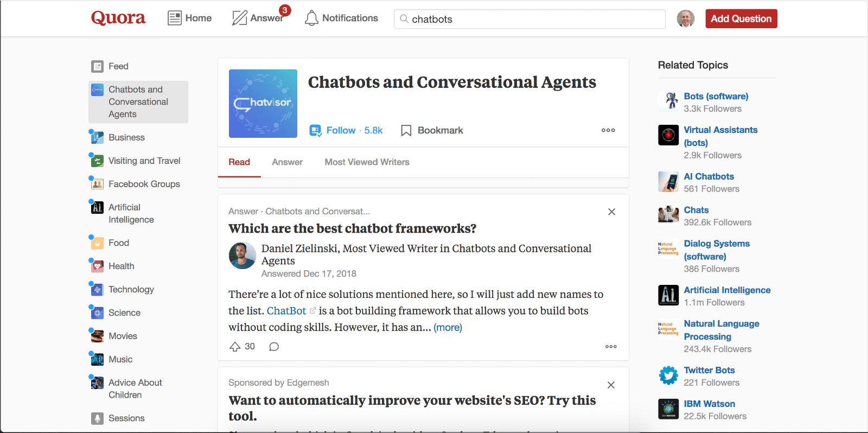
Task: Follow the Chatbots topic
Action: pyautogui.click(x=346, y=130)
